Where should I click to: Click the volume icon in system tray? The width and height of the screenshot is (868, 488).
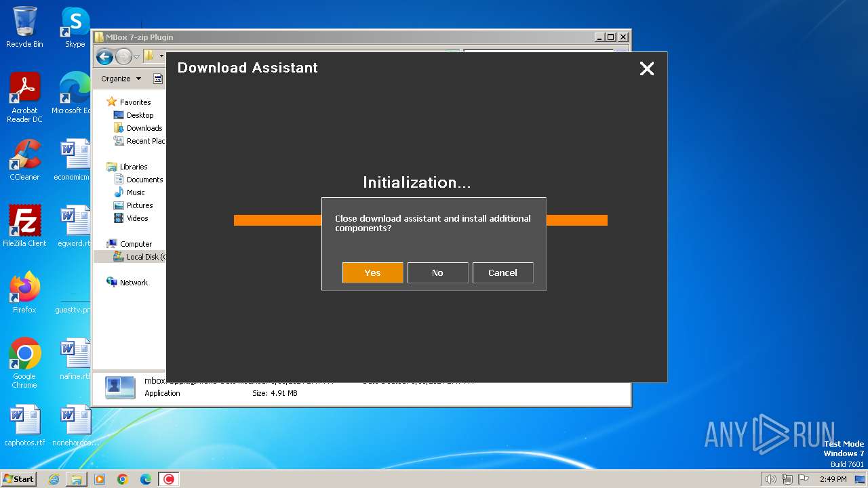[x=770, y=479]
